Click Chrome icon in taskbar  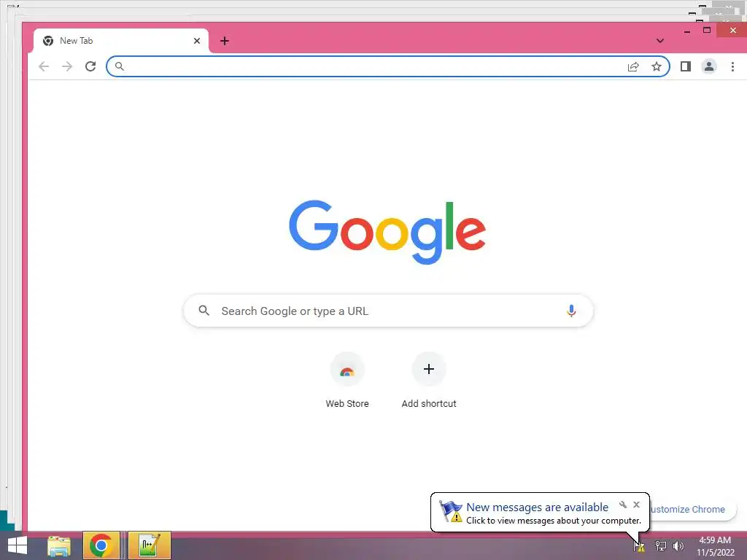click(x=101, y=545)
